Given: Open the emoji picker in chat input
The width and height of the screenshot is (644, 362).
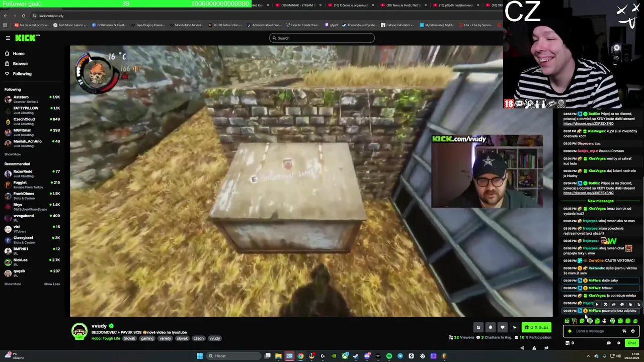Looking at the screenshot, I should click(632, 331).
